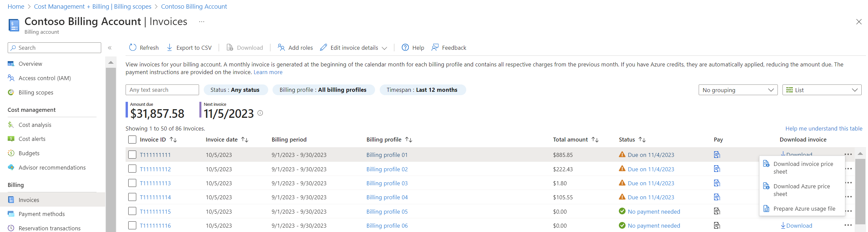Open the No grouping dropdown
The image size is (868, 232).
[738, 90]
